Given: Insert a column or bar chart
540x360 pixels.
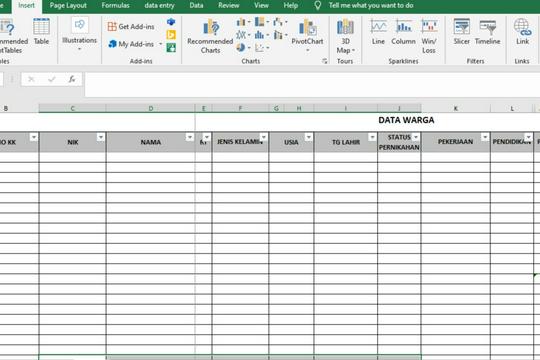Looking at the screenshot, I should pyautogui.click(x=243, y=22).
